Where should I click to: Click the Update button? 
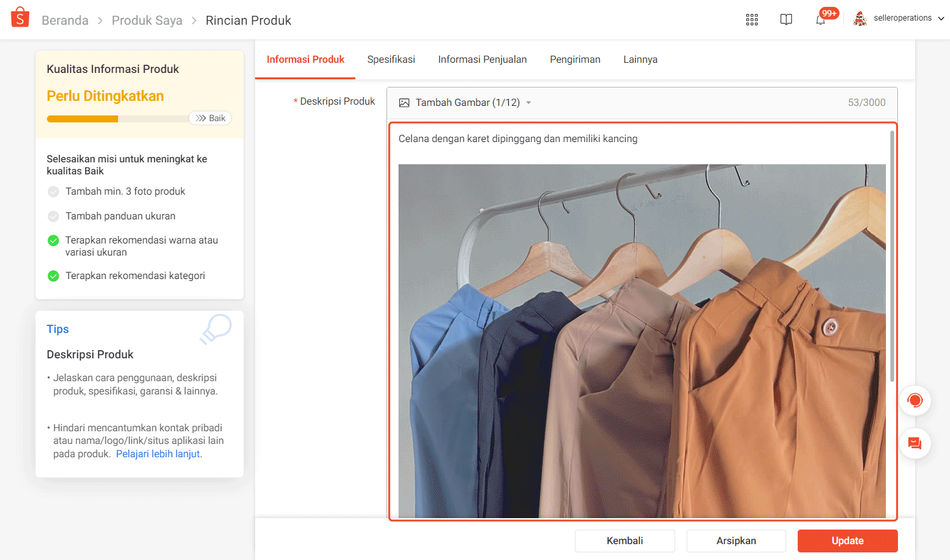(847, 540)
